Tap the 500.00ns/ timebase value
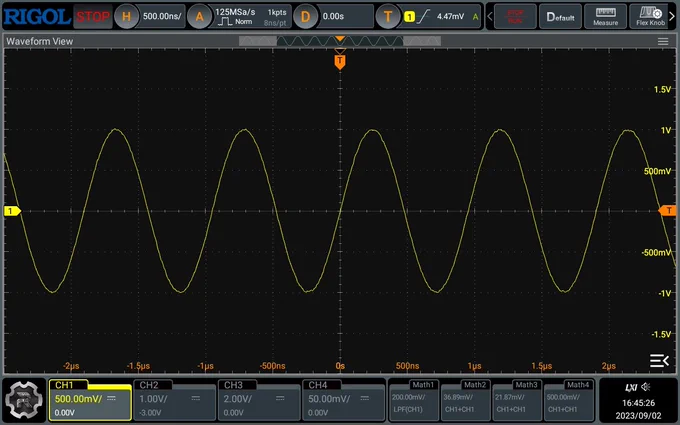 point(162,16)
